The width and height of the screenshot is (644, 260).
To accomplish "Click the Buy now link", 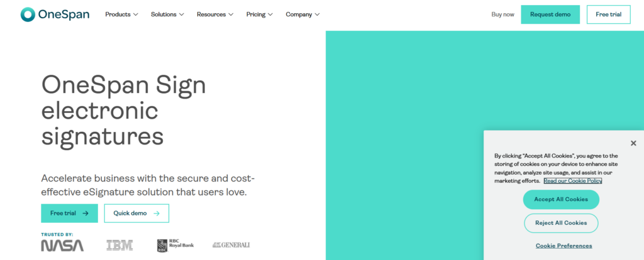I will pyautogui.click(x=502, y=14).
